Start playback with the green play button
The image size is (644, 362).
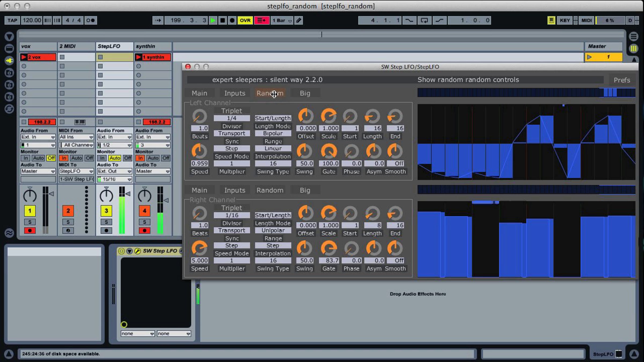pyautogui.click(x=213, y=20)
